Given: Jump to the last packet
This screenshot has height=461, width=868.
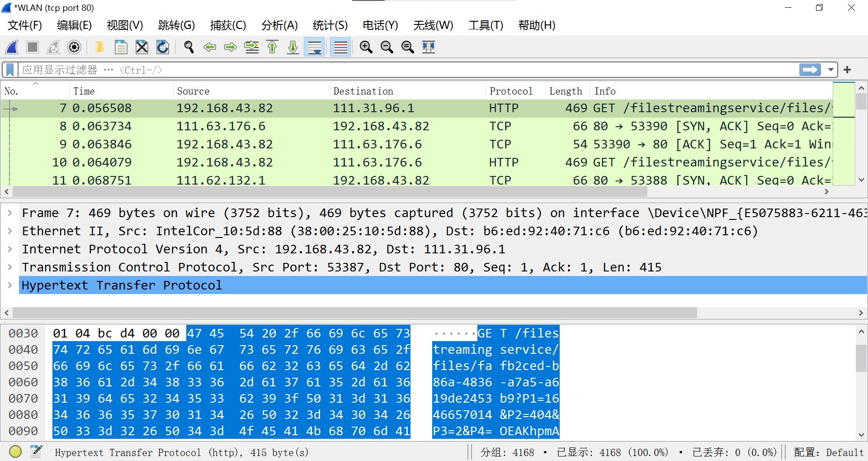Looking at the screenshot, I should point(293,47).
